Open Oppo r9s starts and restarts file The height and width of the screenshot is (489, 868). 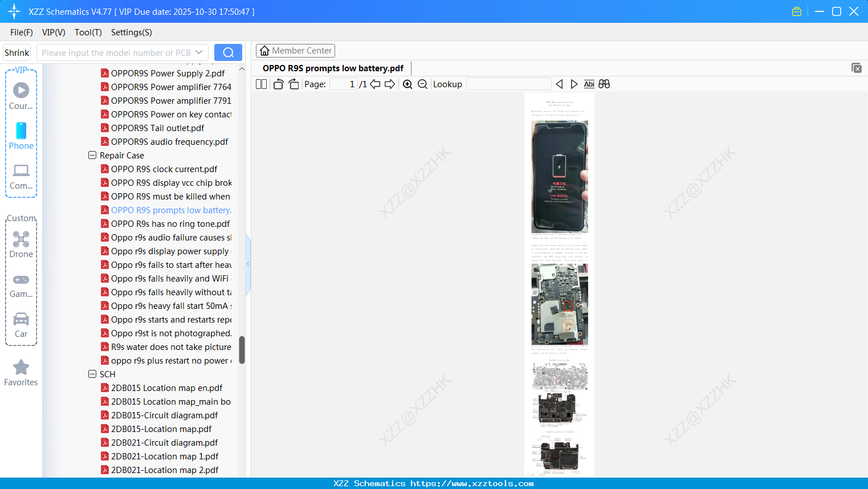tap(166, 319)
